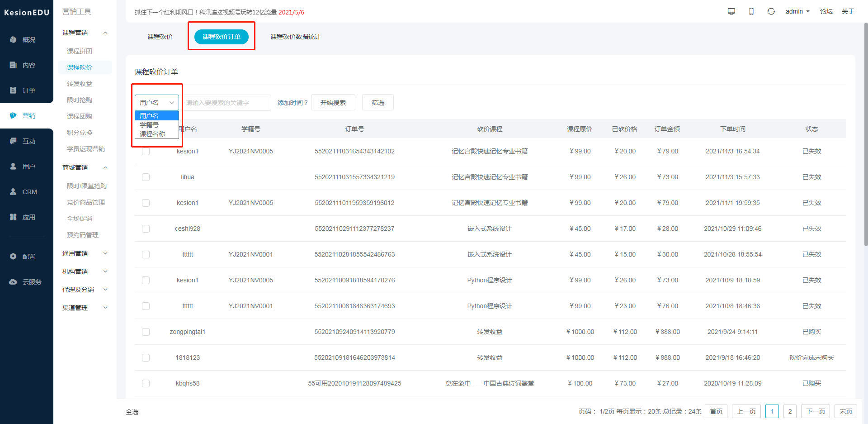
Task: Tick the checkbox for lihua order row
Action: (x=146, y=177)
